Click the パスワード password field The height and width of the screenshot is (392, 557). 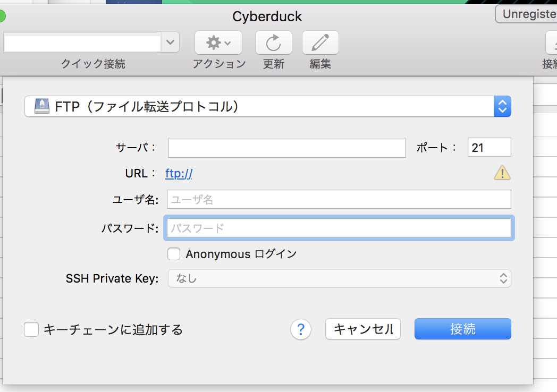(x=339, y=227)
